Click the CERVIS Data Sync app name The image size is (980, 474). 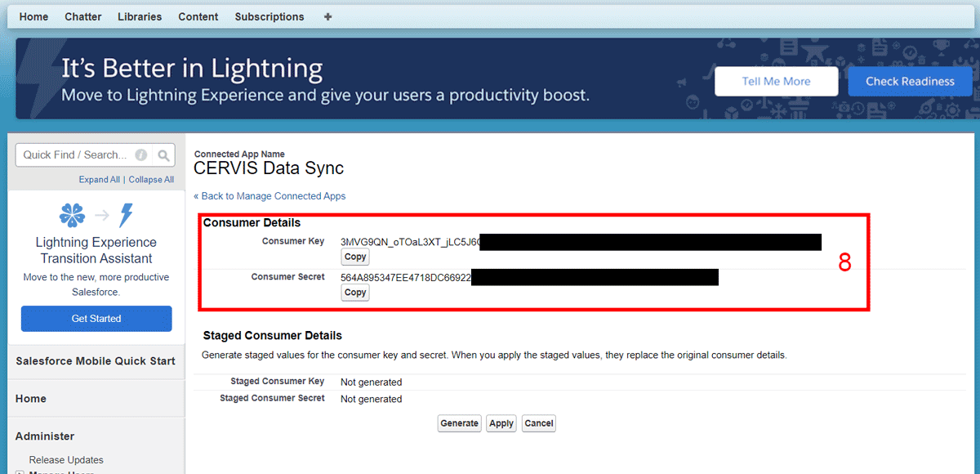coord(269,168)
